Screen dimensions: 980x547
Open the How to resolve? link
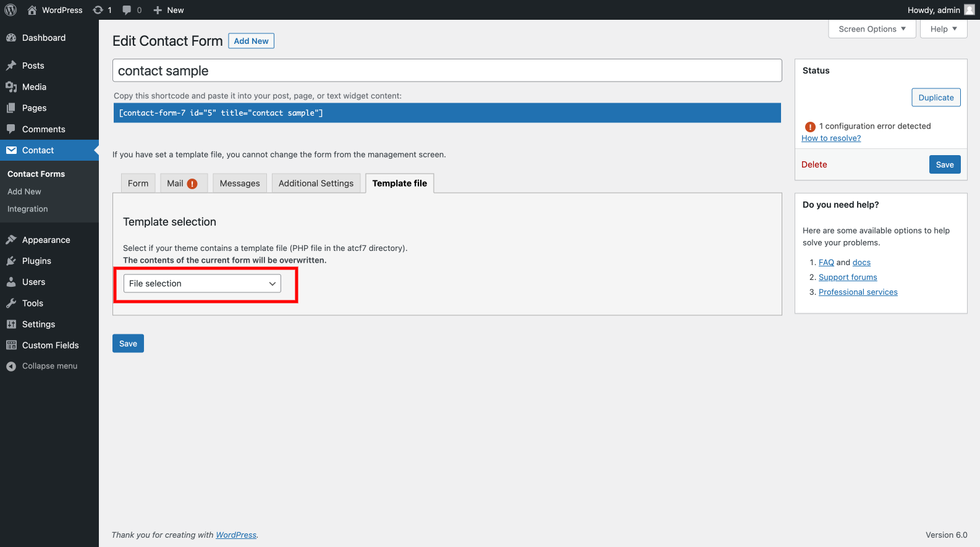pos(831,138)
